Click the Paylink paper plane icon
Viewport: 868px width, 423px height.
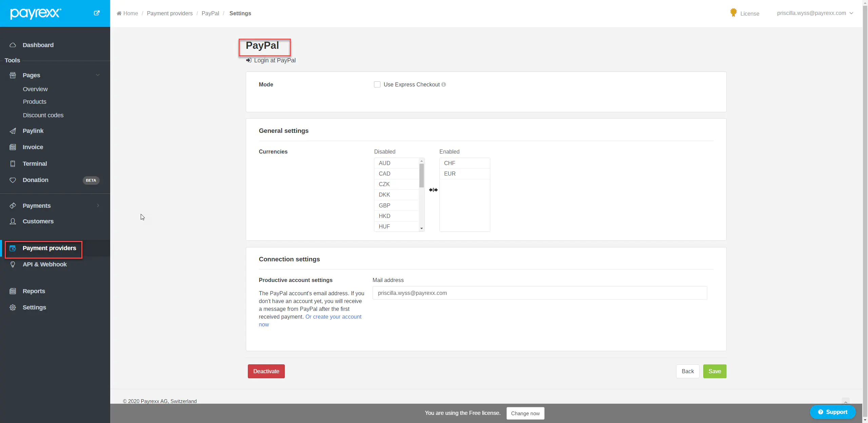pyautogui.click(x=13, y=131)
